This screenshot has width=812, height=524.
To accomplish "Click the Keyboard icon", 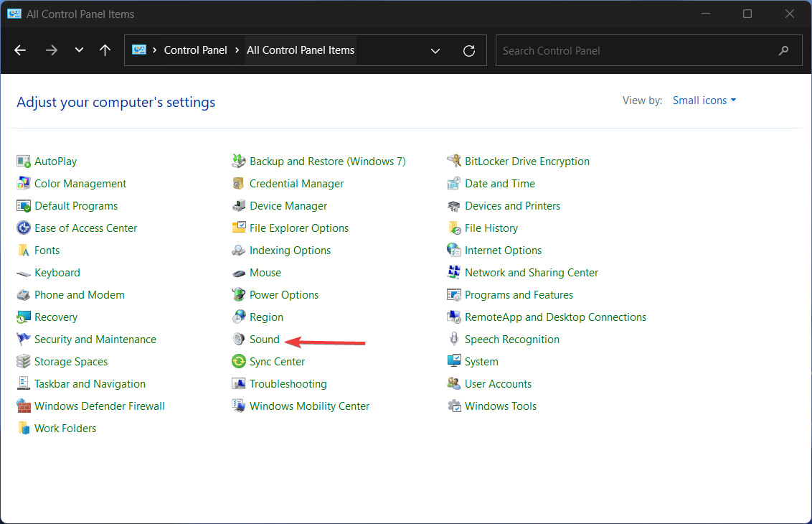I will coord(23,273).
